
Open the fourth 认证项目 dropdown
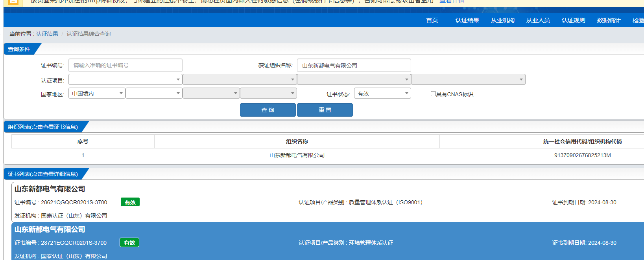coord(468,79)
